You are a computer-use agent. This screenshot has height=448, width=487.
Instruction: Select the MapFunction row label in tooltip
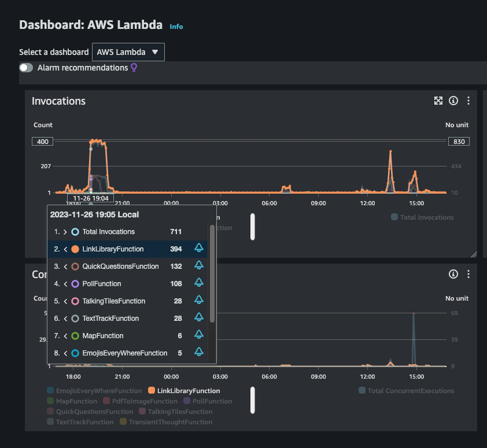(103, 336)
